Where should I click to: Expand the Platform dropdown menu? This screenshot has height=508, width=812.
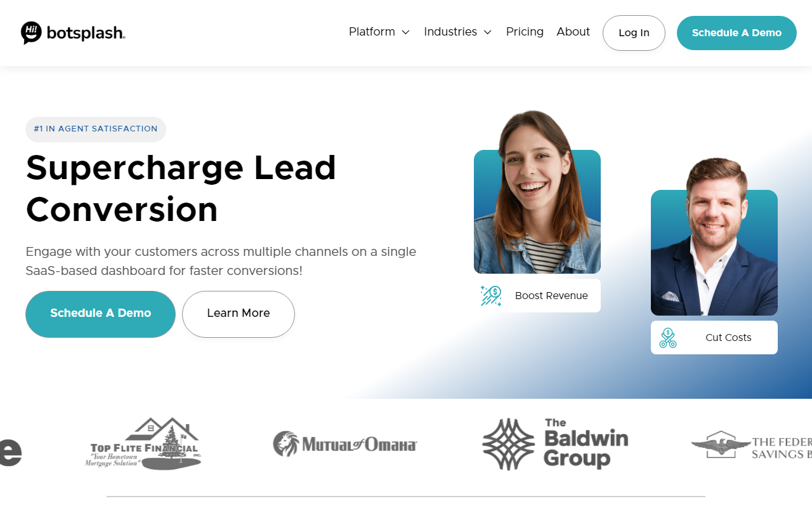click(x=379, y=32)
